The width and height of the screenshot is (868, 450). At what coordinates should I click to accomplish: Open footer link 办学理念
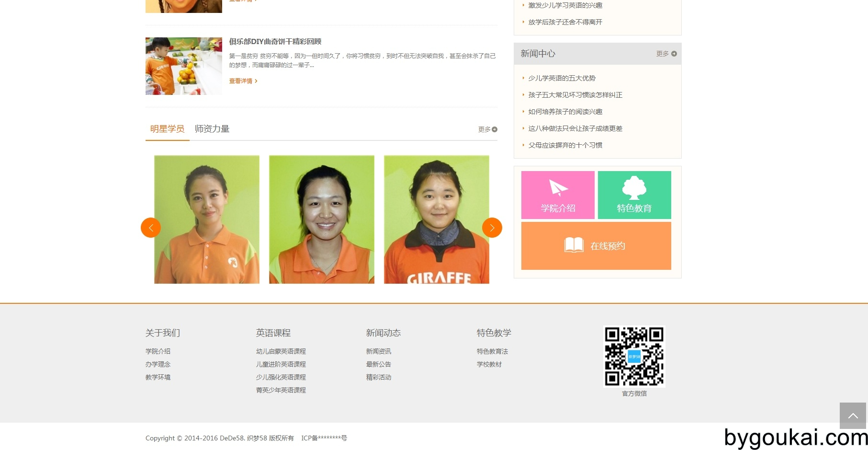point(158,364)
